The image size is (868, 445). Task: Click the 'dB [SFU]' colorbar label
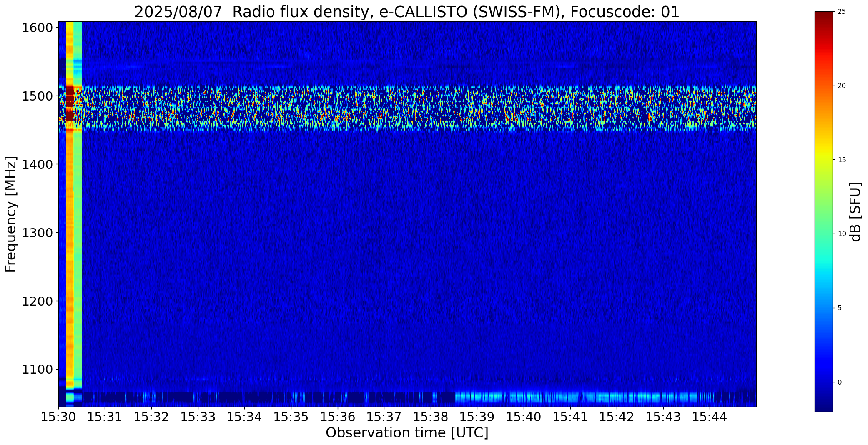click(x=856, y=212)
